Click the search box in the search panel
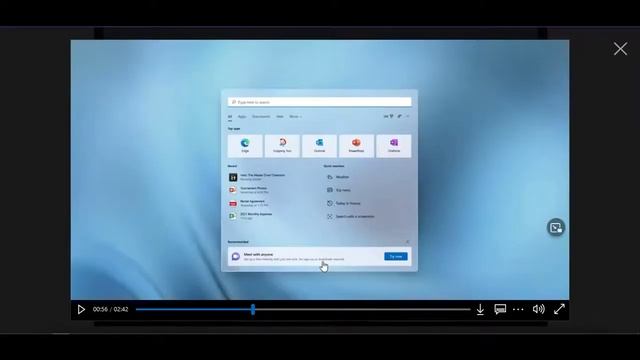640x360 pixels. click(319, 102)
